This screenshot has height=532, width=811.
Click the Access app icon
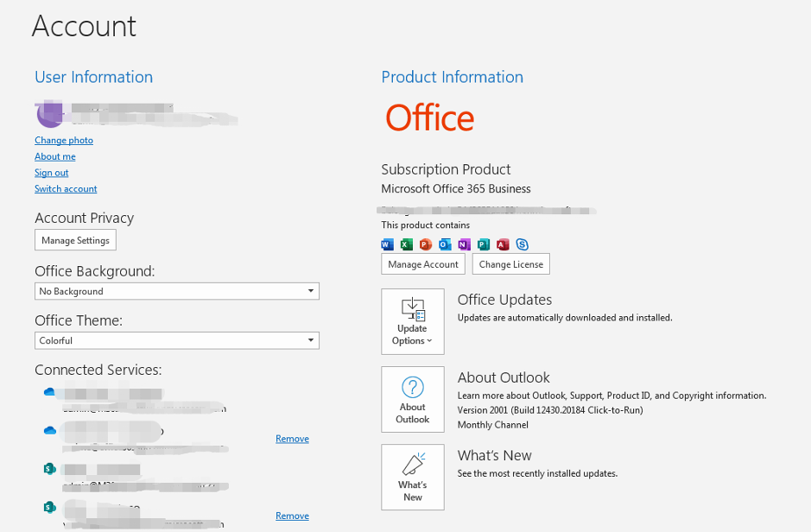503,244
